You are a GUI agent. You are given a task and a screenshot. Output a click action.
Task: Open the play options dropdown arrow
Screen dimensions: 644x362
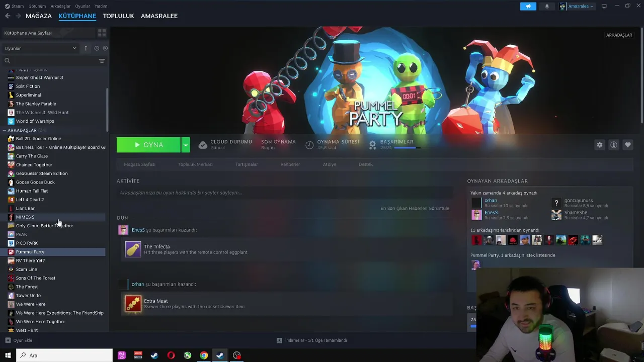[x=186, y=145]
